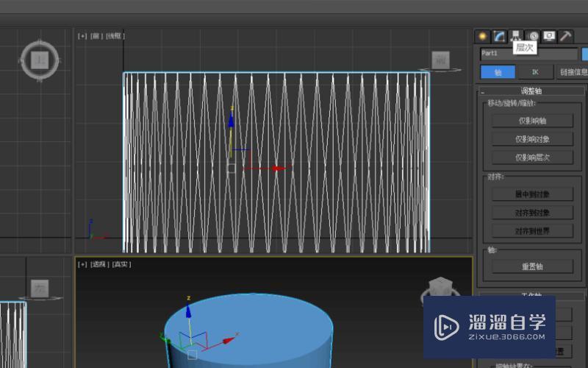Switch to the IK section
Image resolution: width=588 pixels, height=368 pixels.
tap(535, 72)
